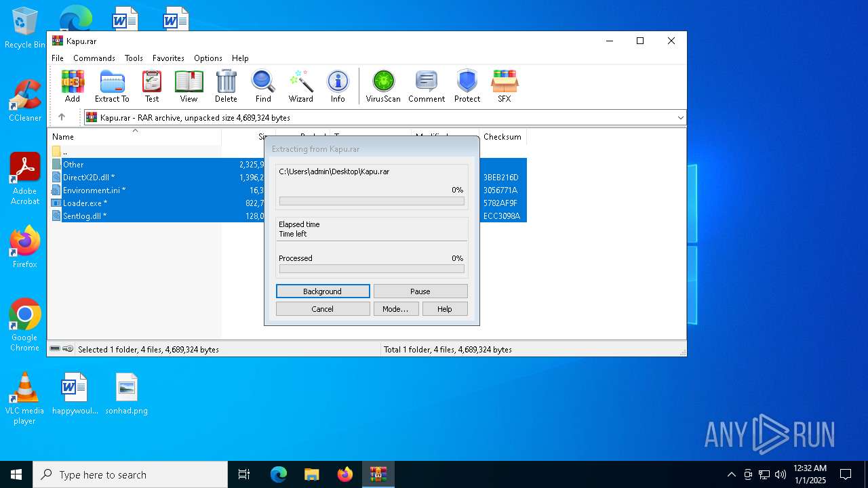Viewport: 868px width, 488px height.
Task: Go up one folder level arrow
Action: [62, 117]
